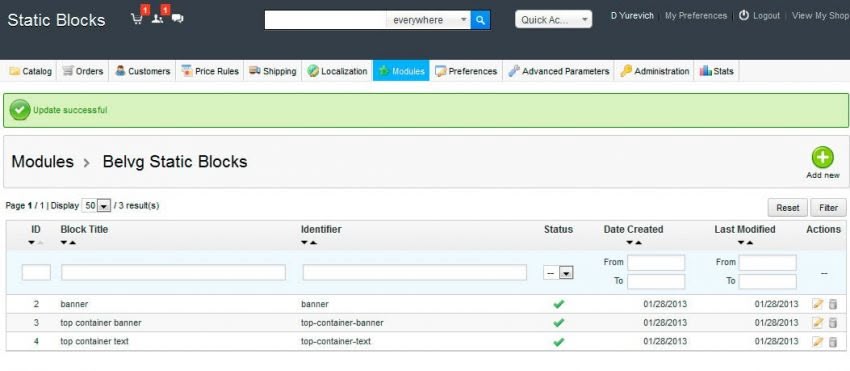Toggle status checkmark for banner block
This screenshot has width=850, height=371.
coord(558,304)
